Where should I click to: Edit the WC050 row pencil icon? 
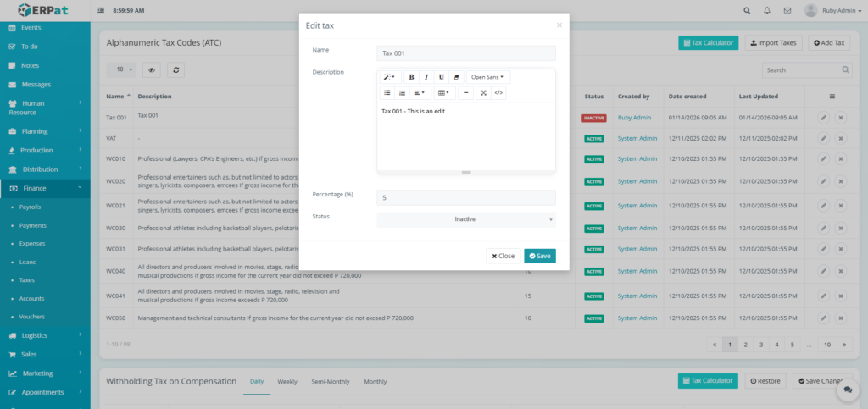point(824,318)
